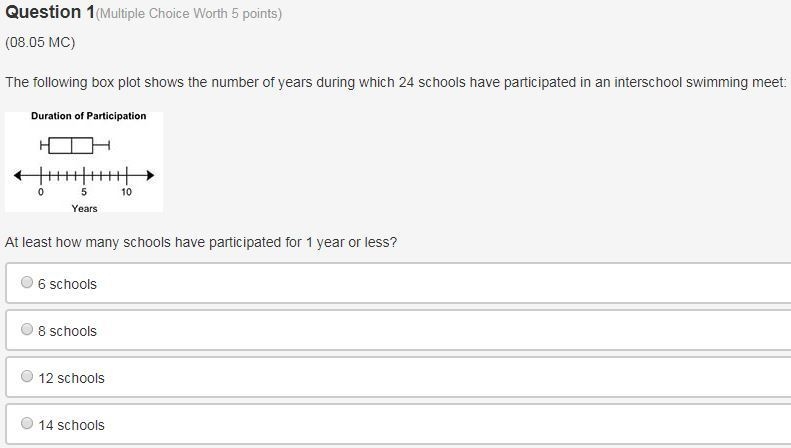Click the right whisker end of box plot
The height and width of the screenshot is (448, 791).
click(109, 145)
